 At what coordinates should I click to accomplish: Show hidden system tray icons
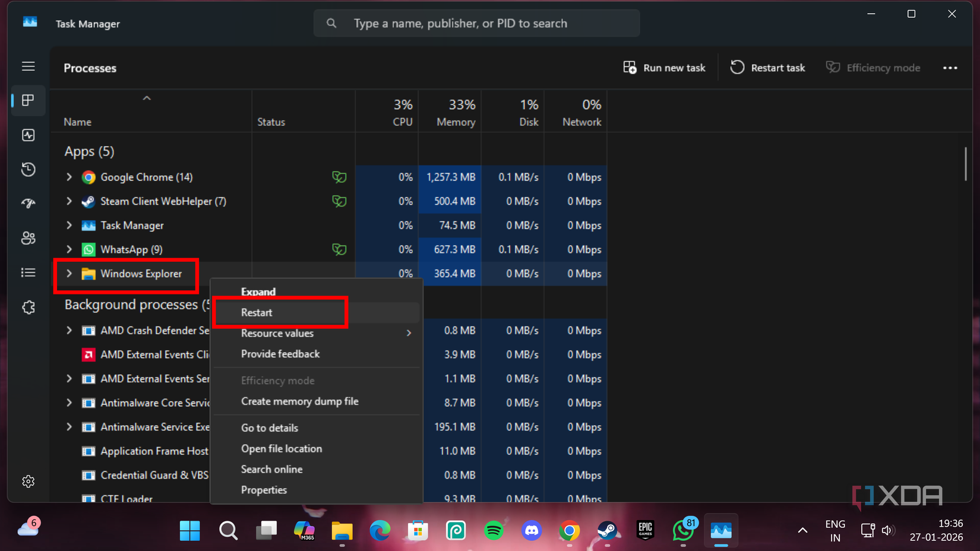pos(802,530)
